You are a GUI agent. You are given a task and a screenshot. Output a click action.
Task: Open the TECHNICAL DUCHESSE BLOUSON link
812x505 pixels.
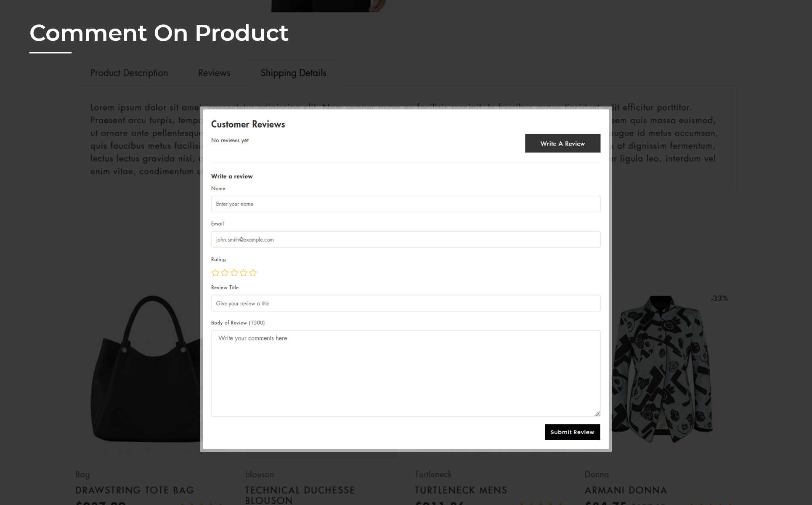300,495
